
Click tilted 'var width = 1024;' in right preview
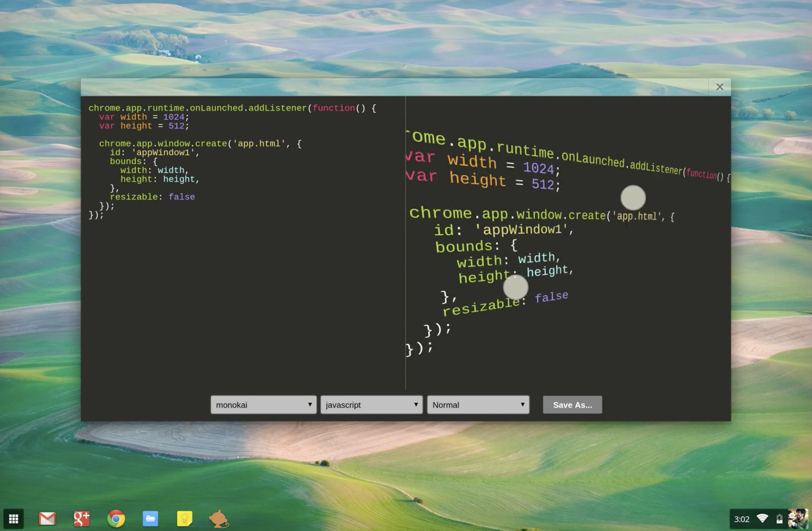(x=483, y=163)
